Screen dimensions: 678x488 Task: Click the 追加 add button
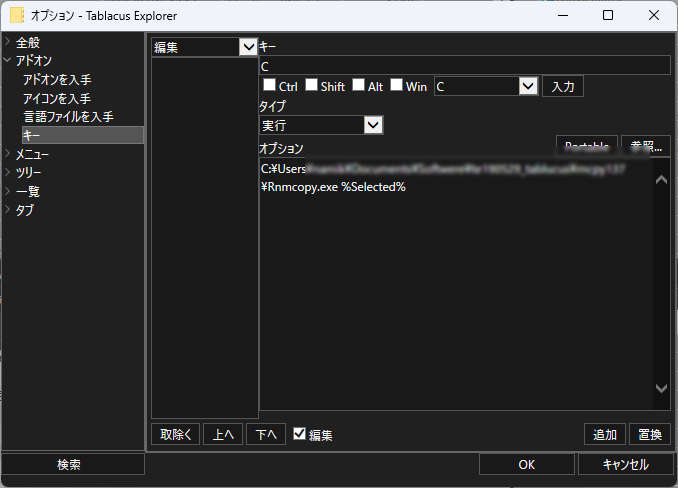605,434
